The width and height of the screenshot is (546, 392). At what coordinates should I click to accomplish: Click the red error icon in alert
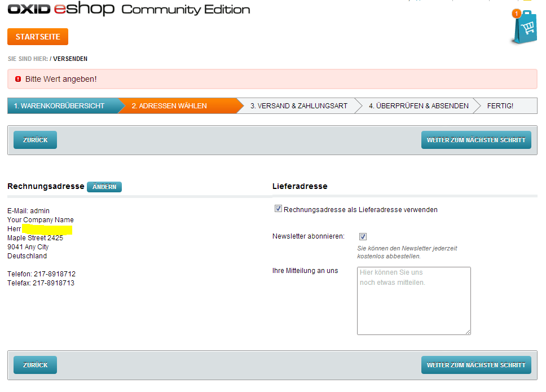[x=18, y=80]
